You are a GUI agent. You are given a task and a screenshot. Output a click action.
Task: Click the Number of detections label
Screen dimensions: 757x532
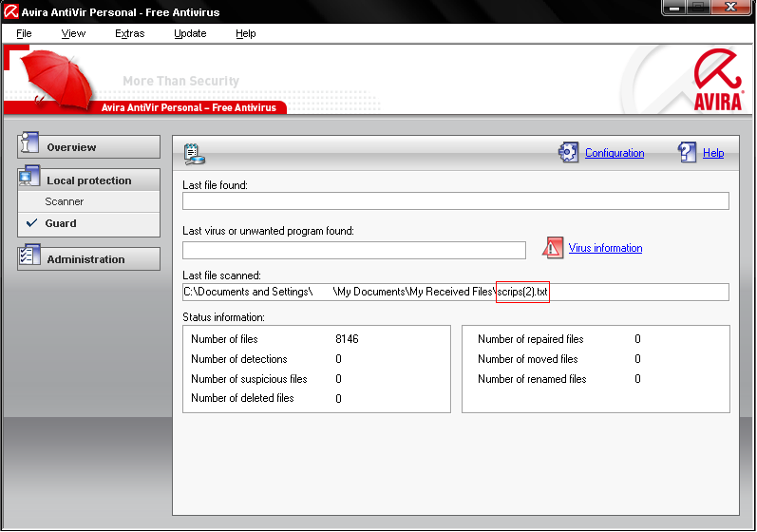point(239,359)
